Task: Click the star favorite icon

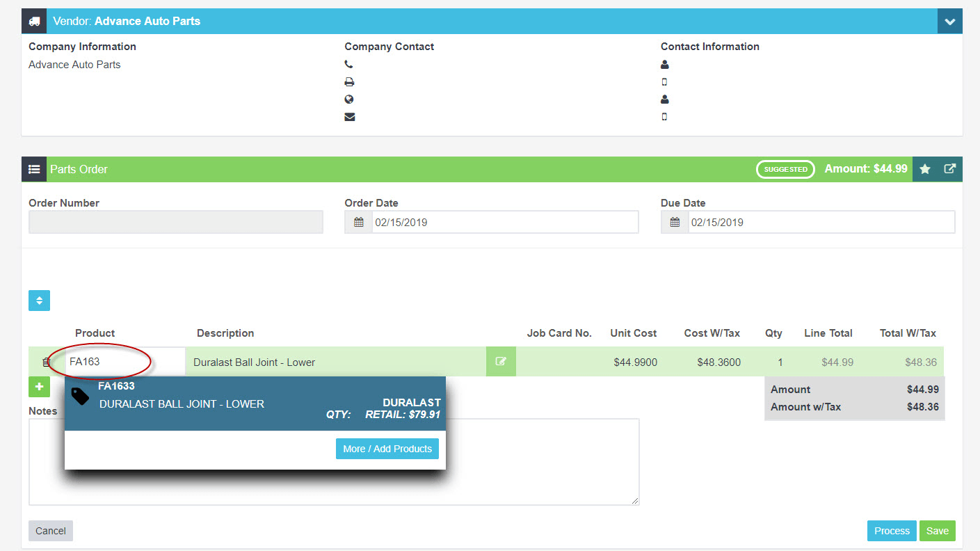Action: point(924,169)
